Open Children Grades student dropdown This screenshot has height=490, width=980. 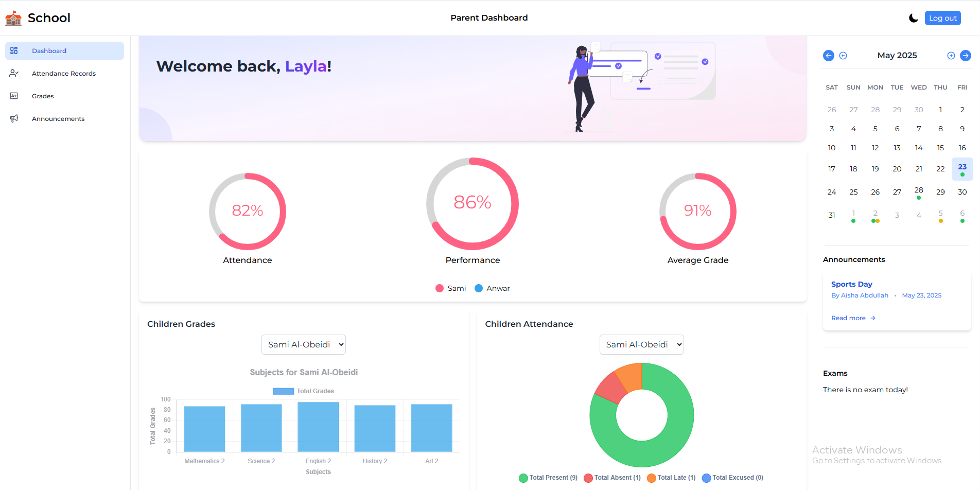304,345
